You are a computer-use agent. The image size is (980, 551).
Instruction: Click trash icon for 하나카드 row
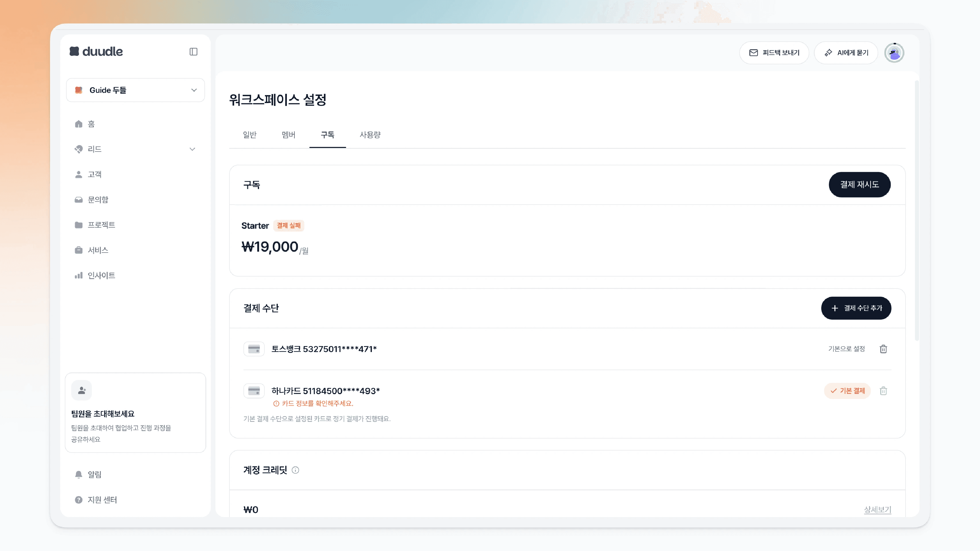[883, 391]
